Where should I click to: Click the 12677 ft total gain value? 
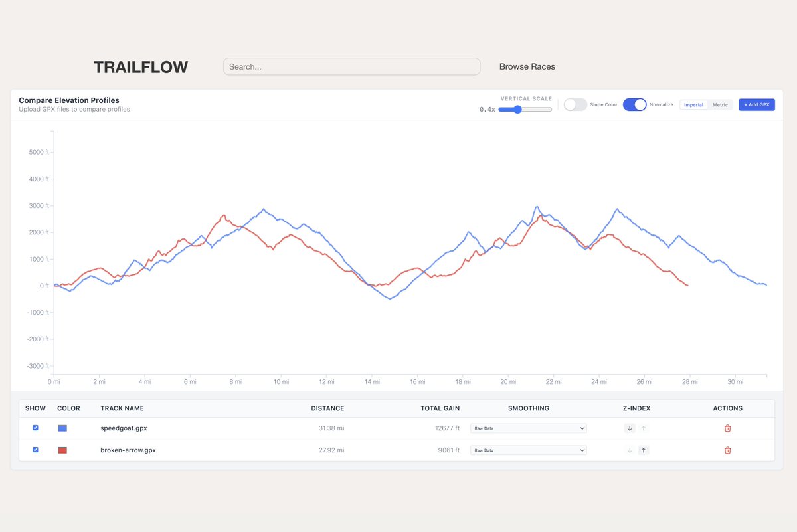(447, 428)
